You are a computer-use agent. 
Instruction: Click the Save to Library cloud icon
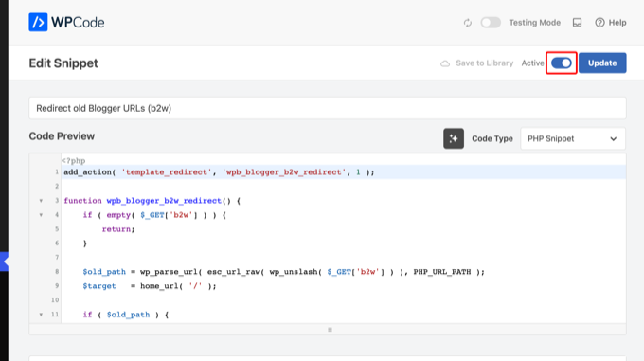click(x=445, y=63)
